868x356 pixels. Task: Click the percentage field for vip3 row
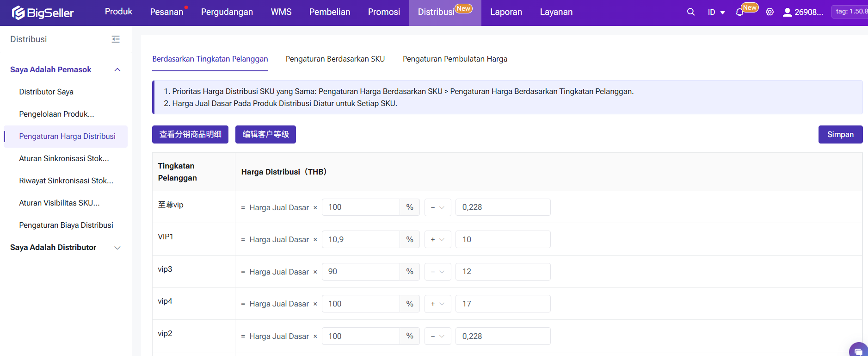pyautogui.click(x=361, y=272)
